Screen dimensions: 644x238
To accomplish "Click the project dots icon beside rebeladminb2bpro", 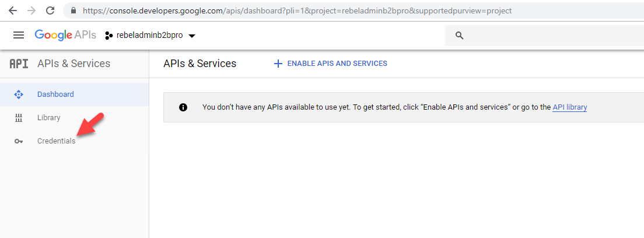I will 109,36.
